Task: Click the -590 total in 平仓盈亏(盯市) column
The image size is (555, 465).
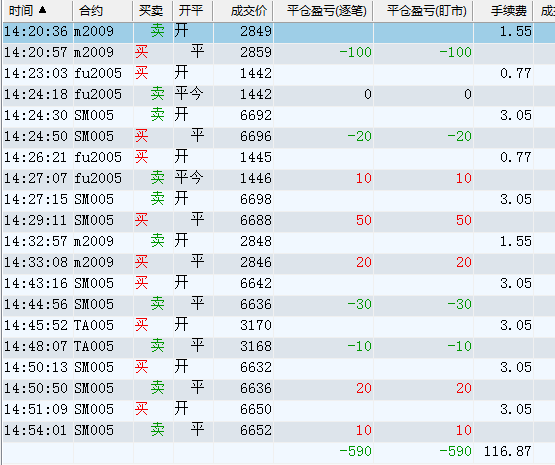Action: click(x=455, y=451)
